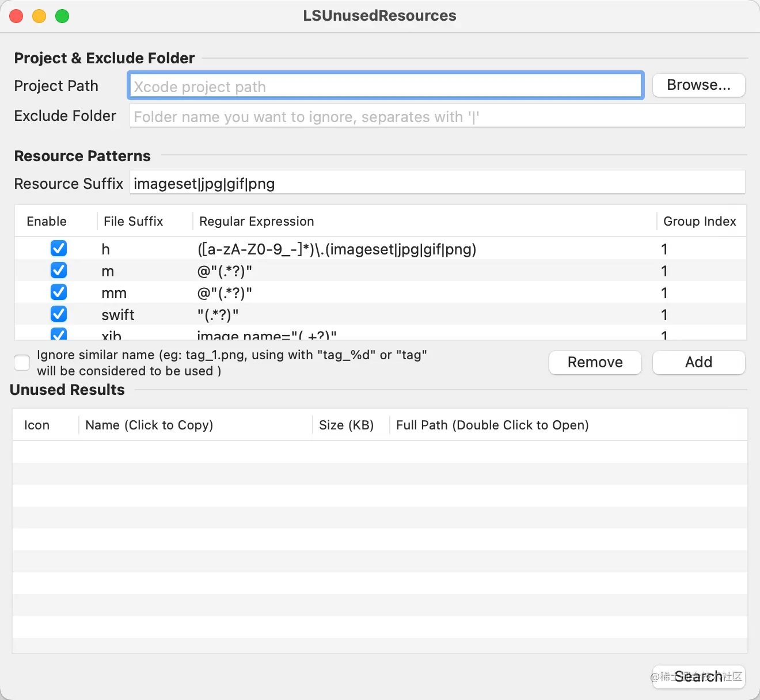Disable the h file suffix checkbox
The image size is (760, 700).
pyautogui.click(x=59, y=249)
